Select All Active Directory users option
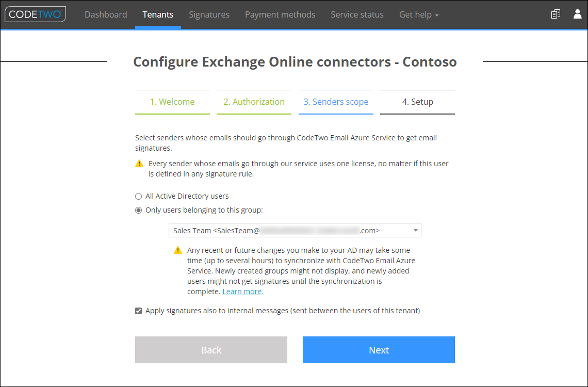The height and width of the screenshot is (387, 588). coord(138,196)
